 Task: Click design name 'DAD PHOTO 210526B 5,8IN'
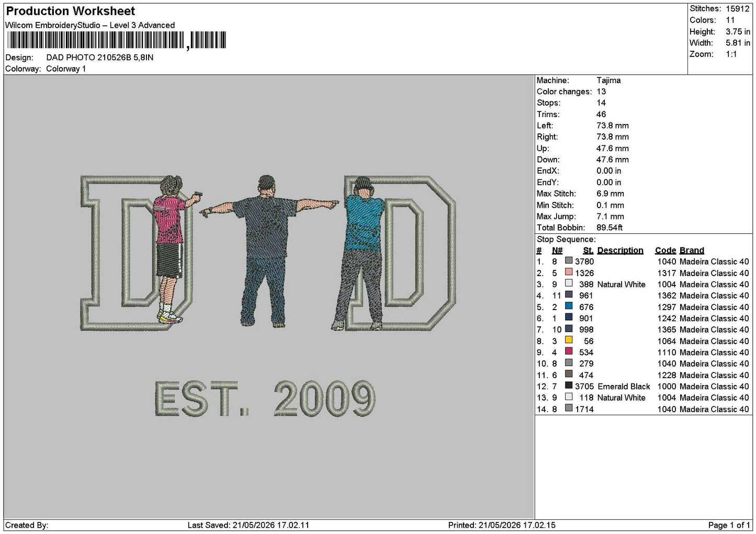(x=100, y=58)
